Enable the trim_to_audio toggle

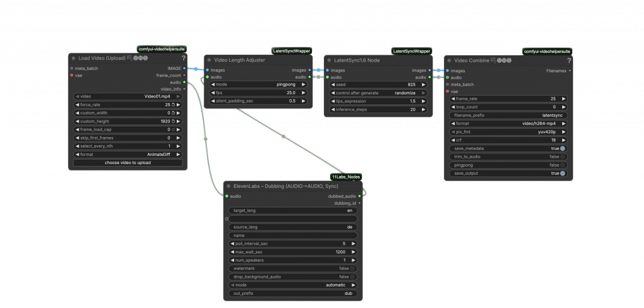click(562, 157)
